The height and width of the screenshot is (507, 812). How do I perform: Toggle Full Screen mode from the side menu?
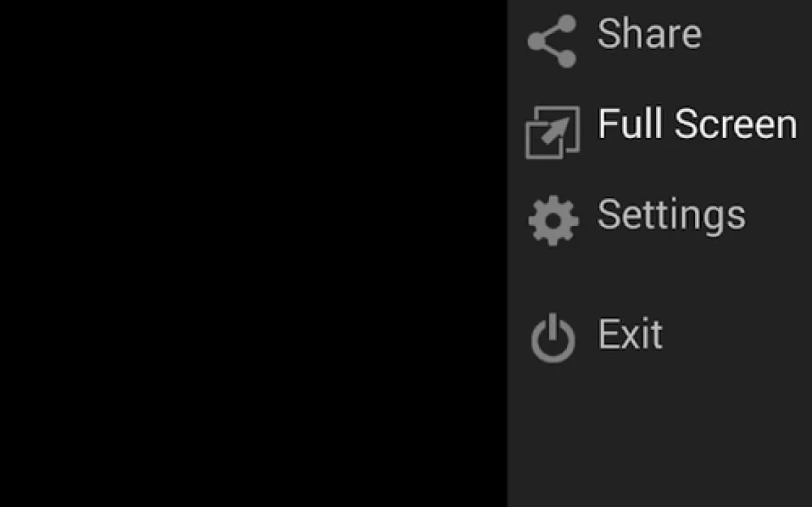click(x=660, y=132)
